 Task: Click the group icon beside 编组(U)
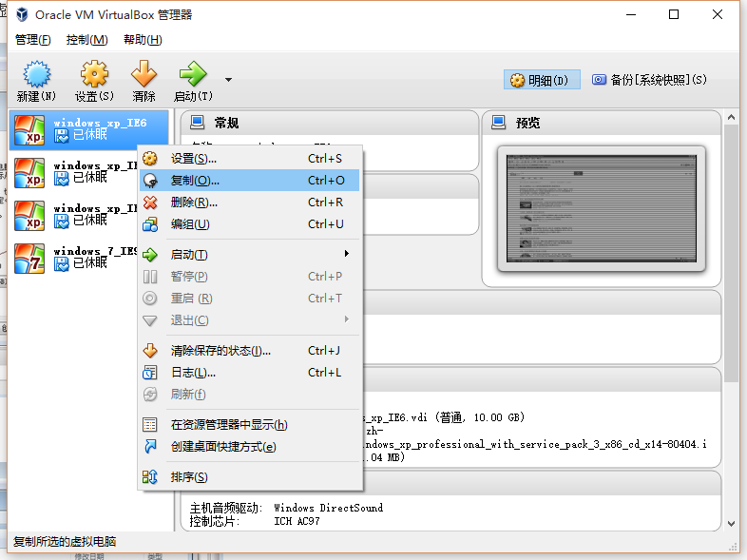150,224
